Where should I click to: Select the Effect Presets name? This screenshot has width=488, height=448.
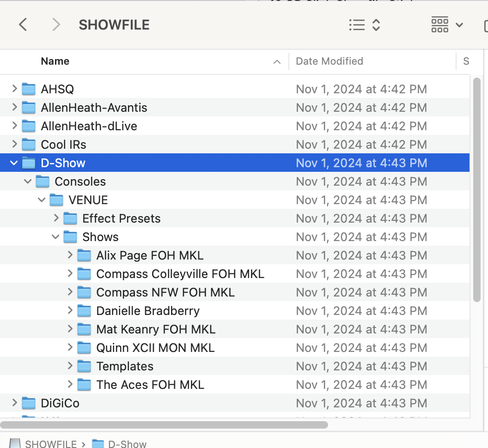tap(122, 218)
